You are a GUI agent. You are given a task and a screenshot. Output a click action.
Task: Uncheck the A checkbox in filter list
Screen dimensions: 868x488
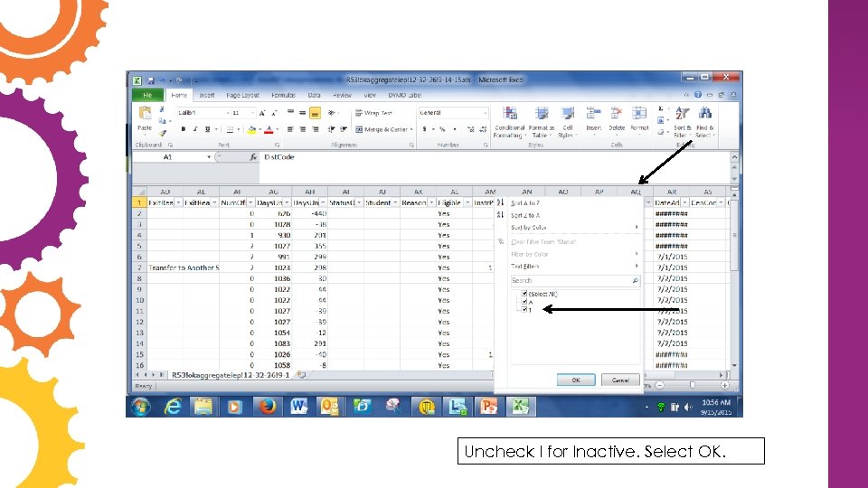524,302
